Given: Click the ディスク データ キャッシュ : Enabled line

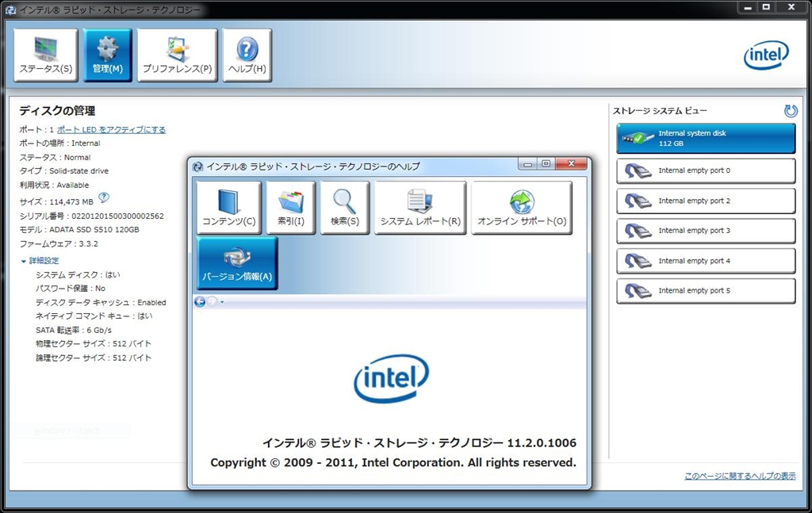Looking at the screenshot, I should 101,302.
